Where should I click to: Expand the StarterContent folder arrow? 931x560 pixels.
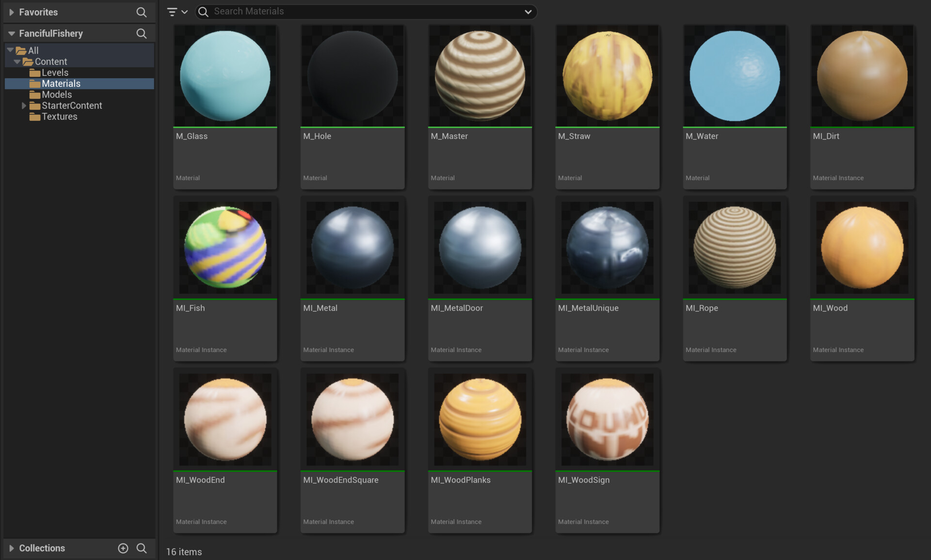pyautogui.click(x=23, y=106)
